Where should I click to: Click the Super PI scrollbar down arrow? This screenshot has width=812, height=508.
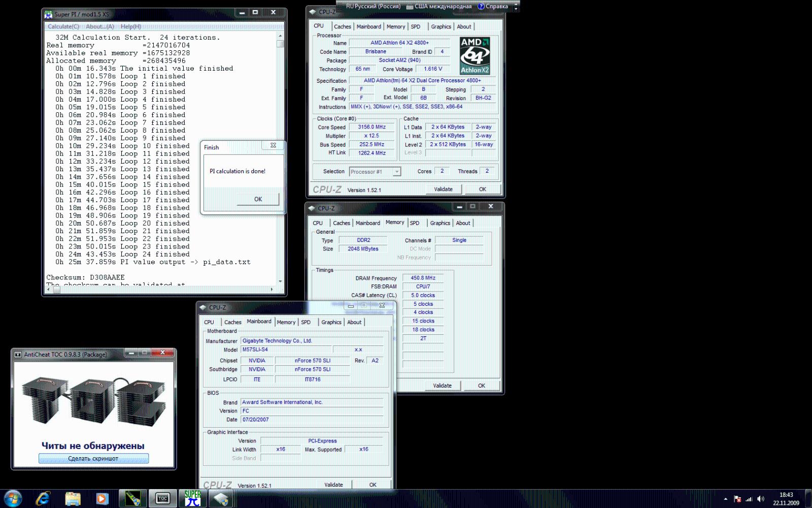click(280, 281)
